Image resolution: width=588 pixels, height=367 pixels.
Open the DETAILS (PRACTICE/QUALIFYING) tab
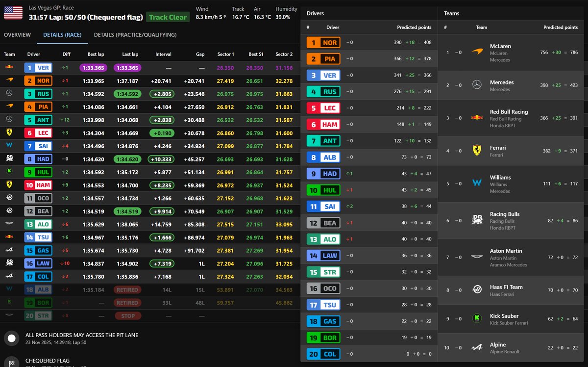pyautogui.click(x=135, y=35)
